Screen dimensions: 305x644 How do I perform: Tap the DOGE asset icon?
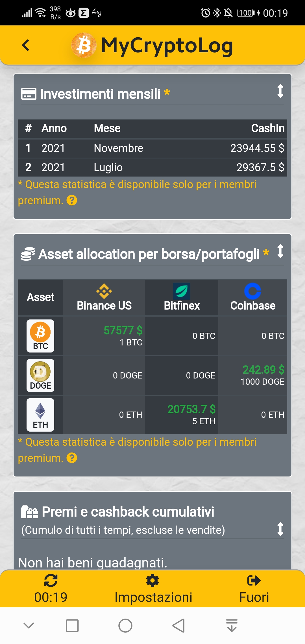pyautogui.click(x=40, y=375)
